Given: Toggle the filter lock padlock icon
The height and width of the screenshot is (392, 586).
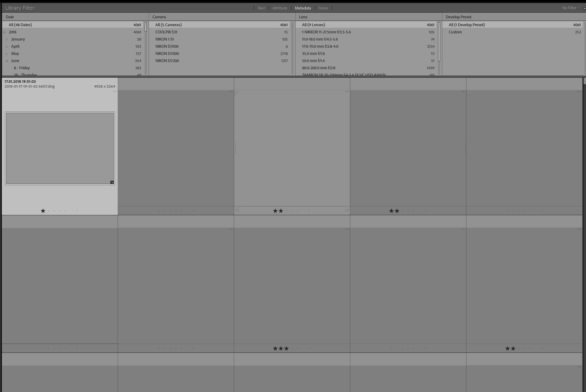Looking at the screenshot, I should (x=584, y=8).
